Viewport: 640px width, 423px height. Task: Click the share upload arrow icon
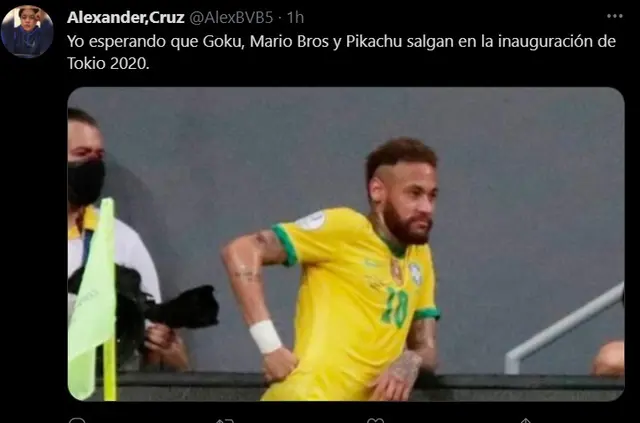pyautogui.click(x=525, y=421)
